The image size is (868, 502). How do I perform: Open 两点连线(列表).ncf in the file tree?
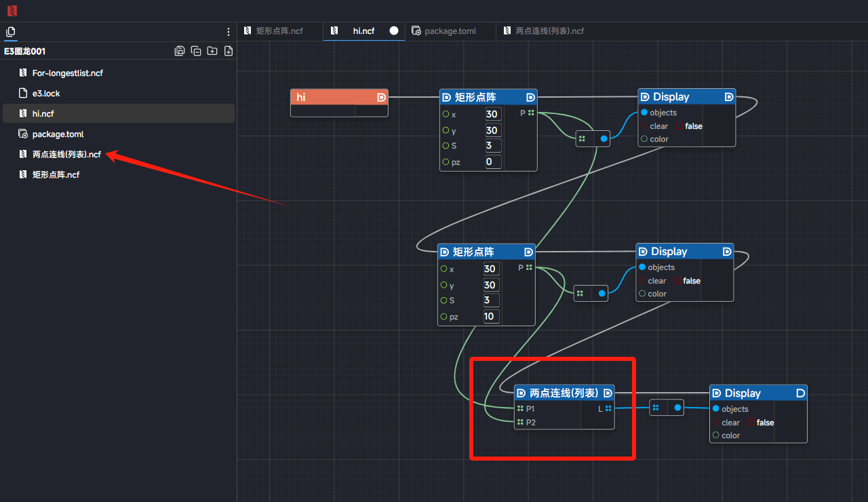coord(66,155)
